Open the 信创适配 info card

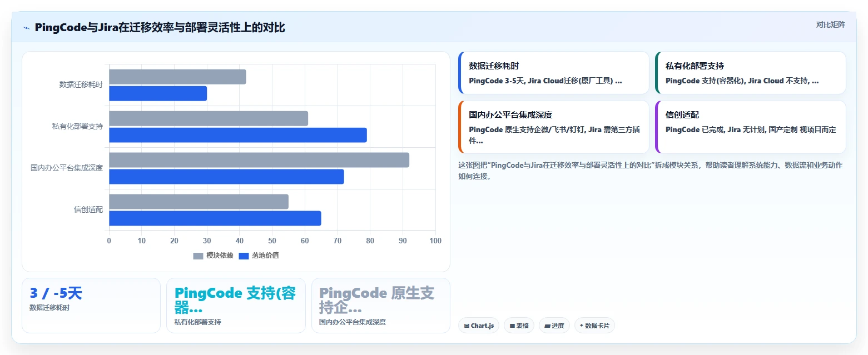pos(751,127)
